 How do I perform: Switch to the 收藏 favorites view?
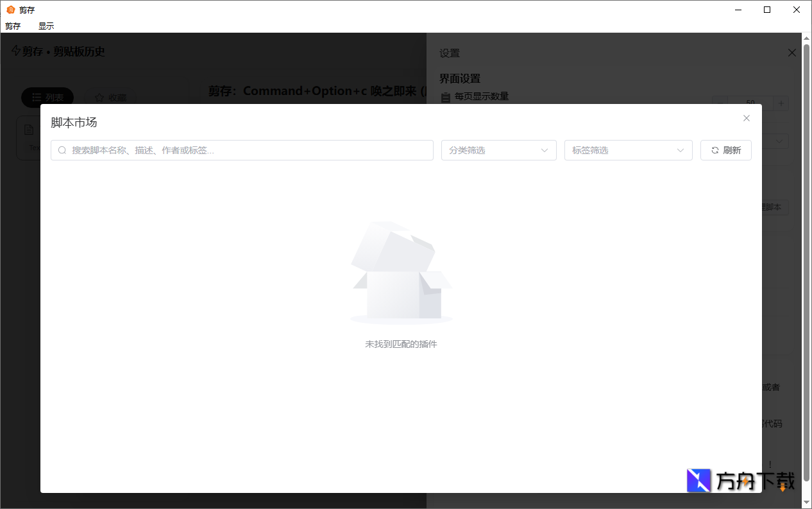[112, 98]
